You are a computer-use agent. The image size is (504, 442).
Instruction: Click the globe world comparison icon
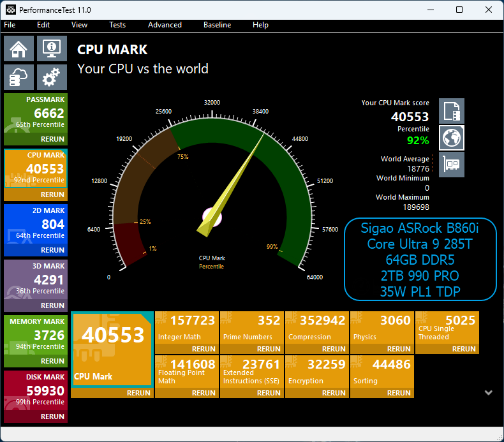[x=452, y=138]
